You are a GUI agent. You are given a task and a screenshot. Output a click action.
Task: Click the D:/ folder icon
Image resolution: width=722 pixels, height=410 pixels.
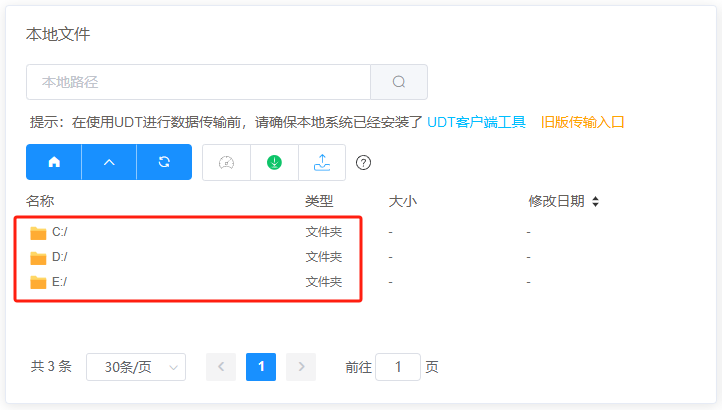click(x=38, y=258)
